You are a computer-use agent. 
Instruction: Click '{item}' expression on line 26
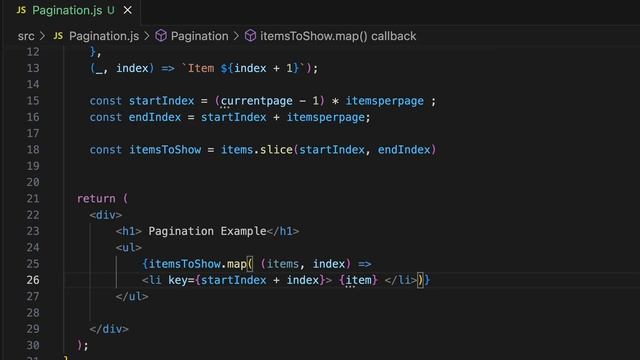(359, 280)
